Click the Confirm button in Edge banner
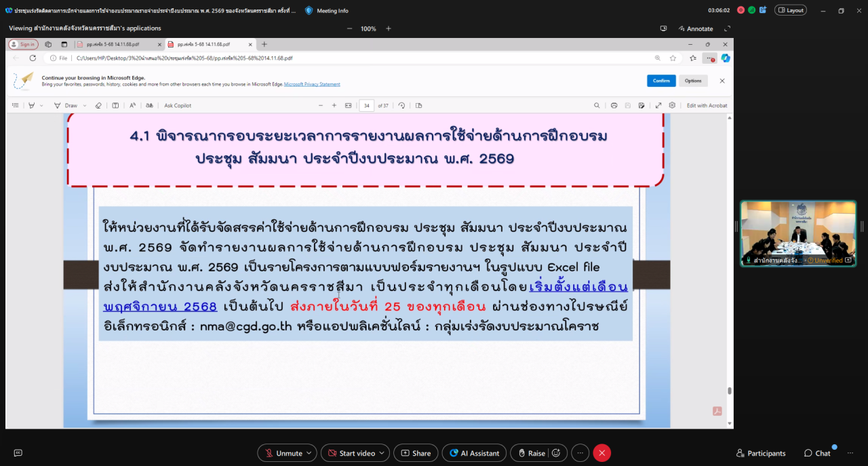The width and height of the screenshot is (868, 466). click(661, 81)
